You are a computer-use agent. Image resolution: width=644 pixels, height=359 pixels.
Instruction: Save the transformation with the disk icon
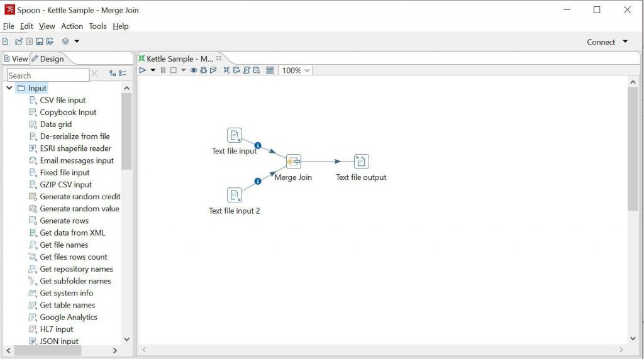(40, 41)
